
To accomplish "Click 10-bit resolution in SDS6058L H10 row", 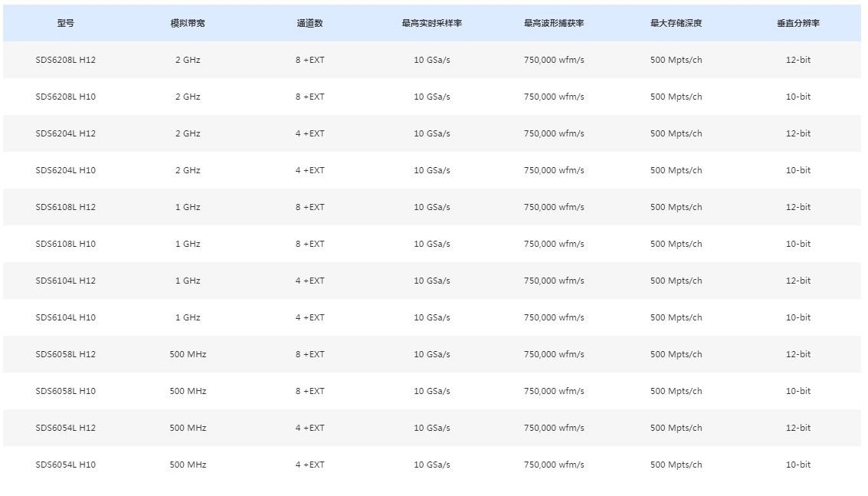I will point(798,391).
